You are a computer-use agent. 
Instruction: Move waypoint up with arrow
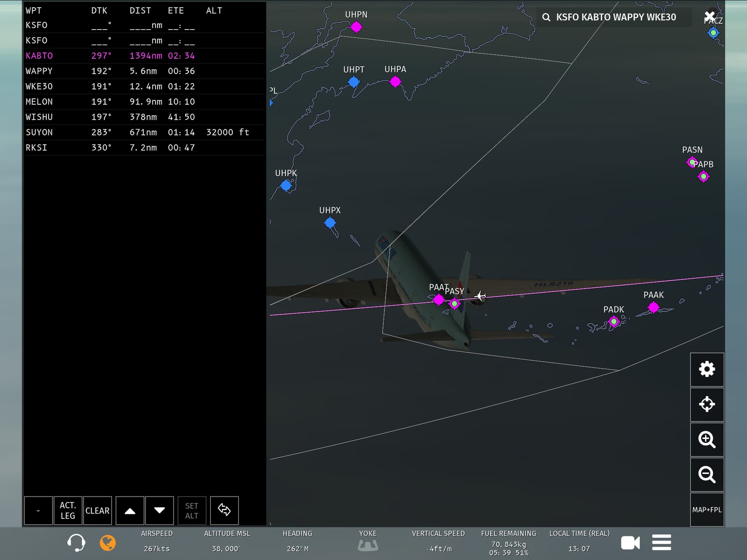[130, 510]
